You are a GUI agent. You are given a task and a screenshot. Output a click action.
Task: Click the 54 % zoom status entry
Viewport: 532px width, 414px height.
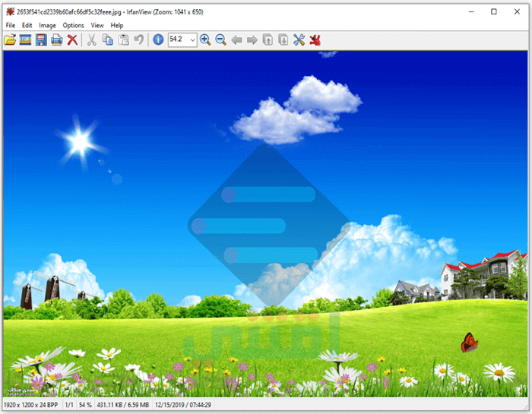85,405
